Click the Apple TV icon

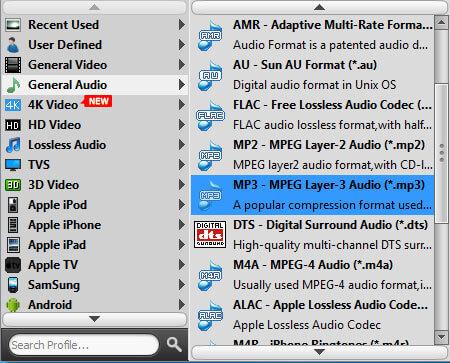[x=13, y=265]
